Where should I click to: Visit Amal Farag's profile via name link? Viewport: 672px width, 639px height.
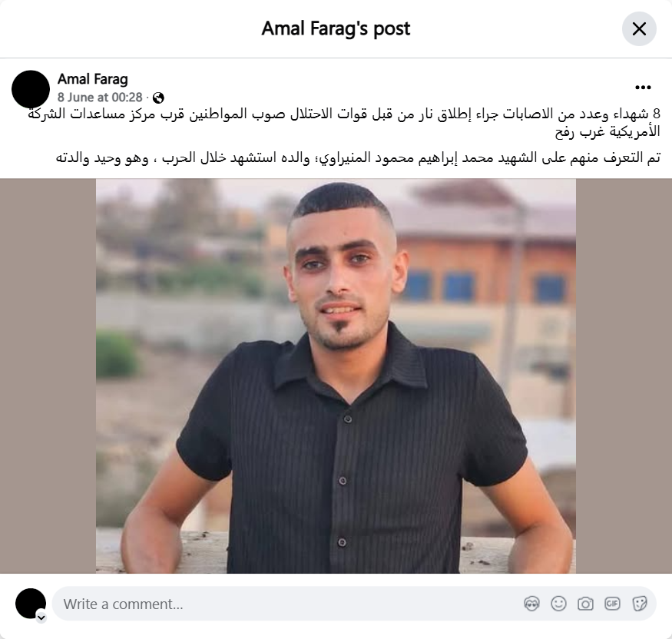coord(93,79)
